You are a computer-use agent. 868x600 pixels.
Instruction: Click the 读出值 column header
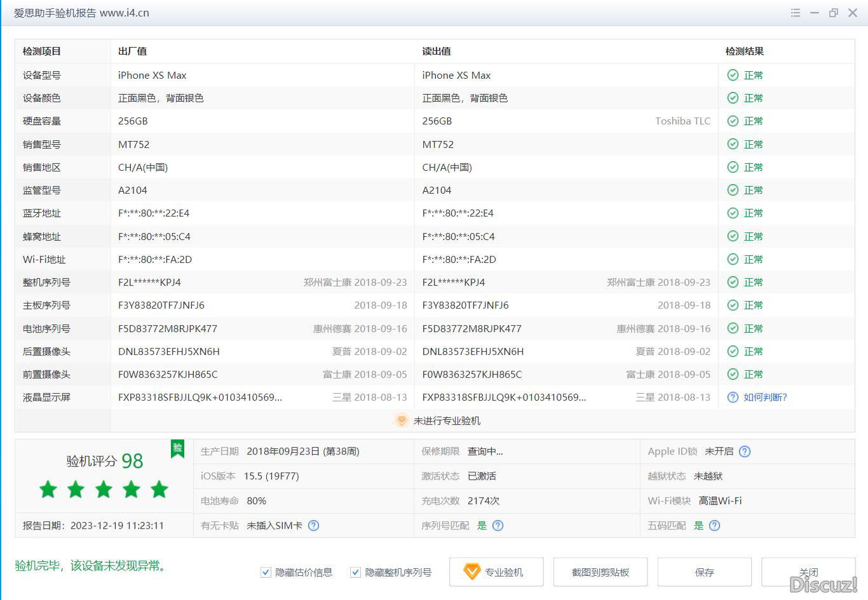coord(437,51)
